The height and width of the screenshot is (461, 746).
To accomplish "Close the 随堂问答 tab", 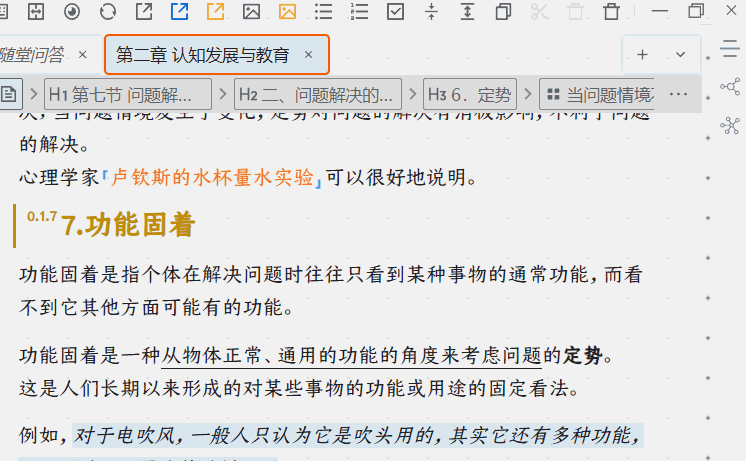I will (x=82, y=55).
